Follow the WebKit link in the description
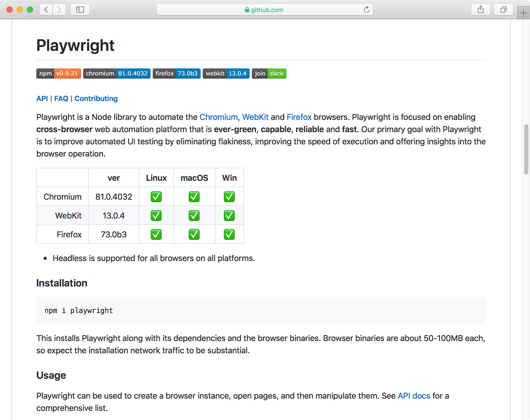This screenshot has height=420, width=530. pyautogui.click(x=255, y=117)
